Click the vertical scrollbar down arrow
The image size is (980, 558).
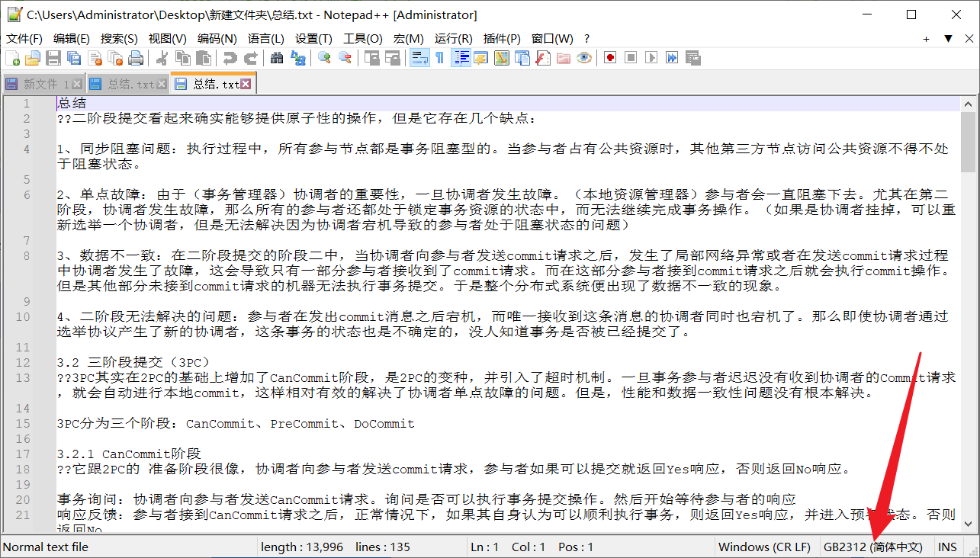point(967,524)
